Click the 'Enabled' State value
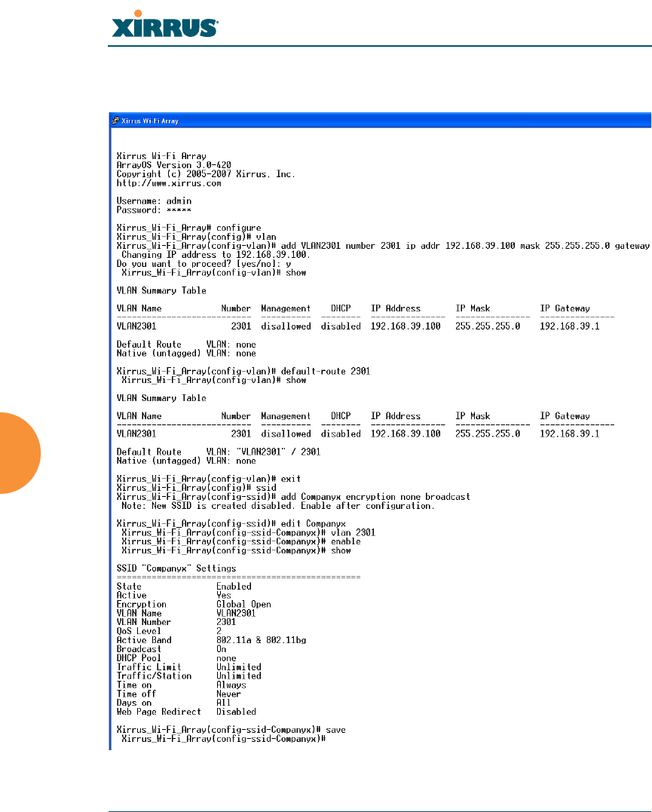This screenshot has height=812, width=652. [234, 587]
